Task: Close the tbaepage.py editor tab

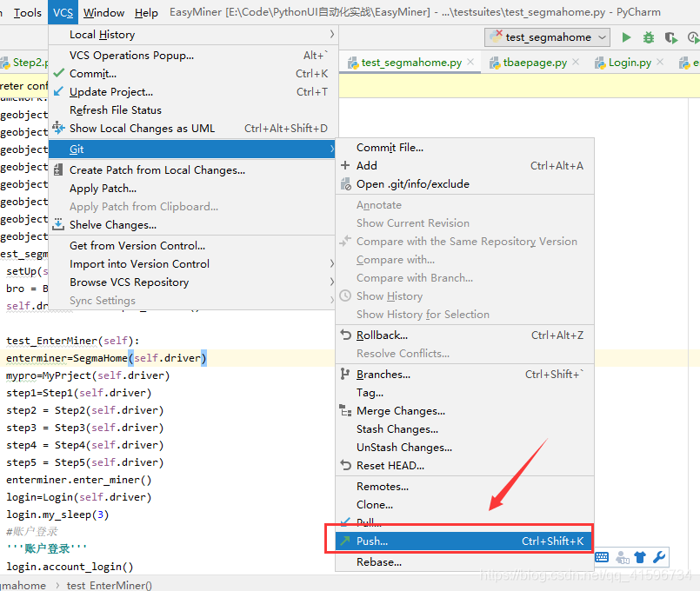Action: (x=576, y=62)
